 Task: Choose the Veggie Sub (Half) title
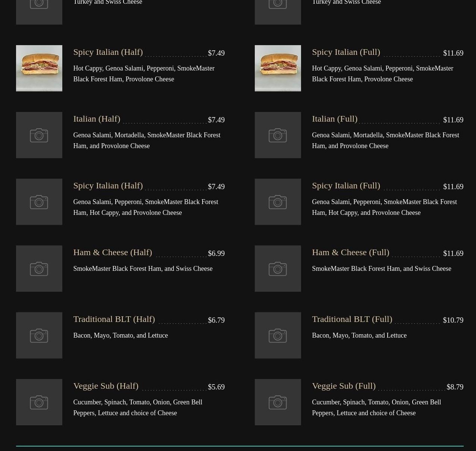pos(106,386)
